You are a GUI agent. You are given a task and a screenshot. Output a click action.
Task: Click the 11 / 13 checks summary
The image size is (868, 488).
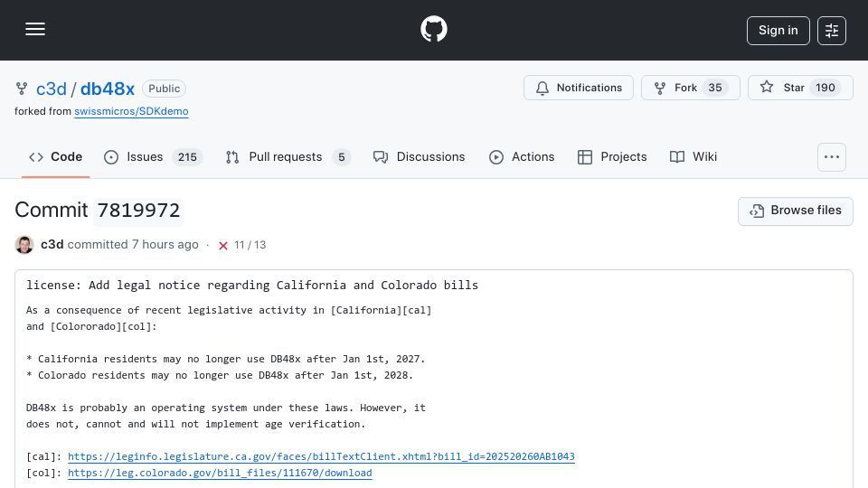click(x=250, y=245)
